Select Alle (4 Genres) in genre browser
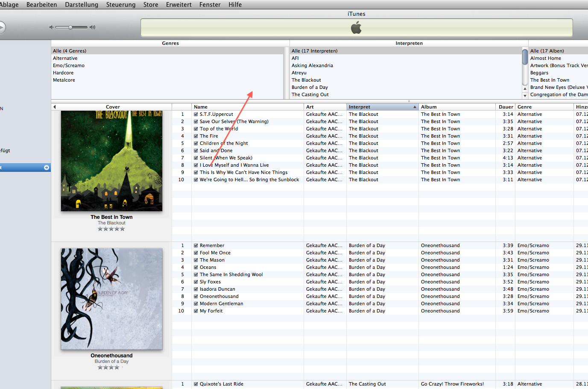This screenshot has height=389, width=588. 167,51
